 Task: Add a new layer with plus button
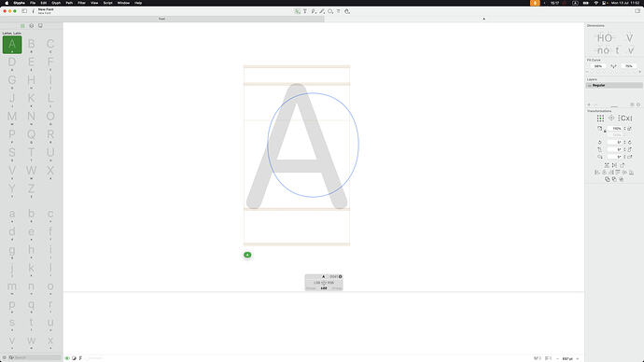coord(589,104)
